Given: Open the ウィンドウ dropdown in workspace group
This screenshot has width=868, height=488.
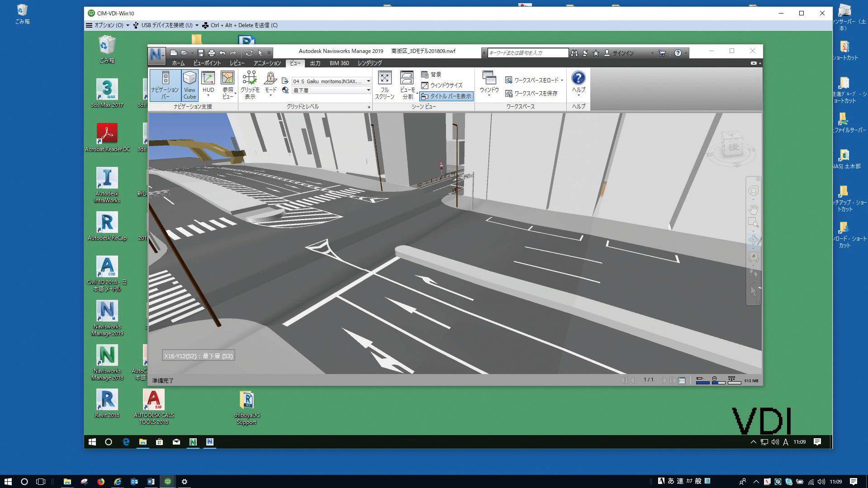Looking at the screenshot, I should point(489,85).
